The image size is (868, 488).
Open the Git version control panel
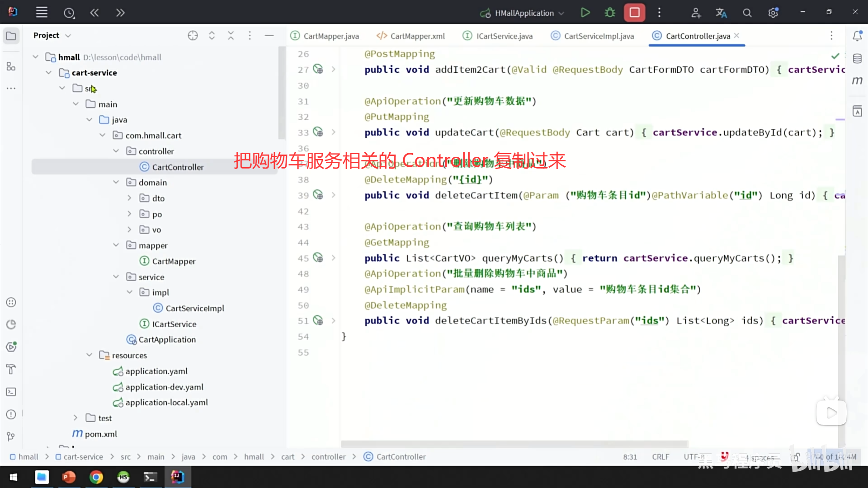click(11, 436)
